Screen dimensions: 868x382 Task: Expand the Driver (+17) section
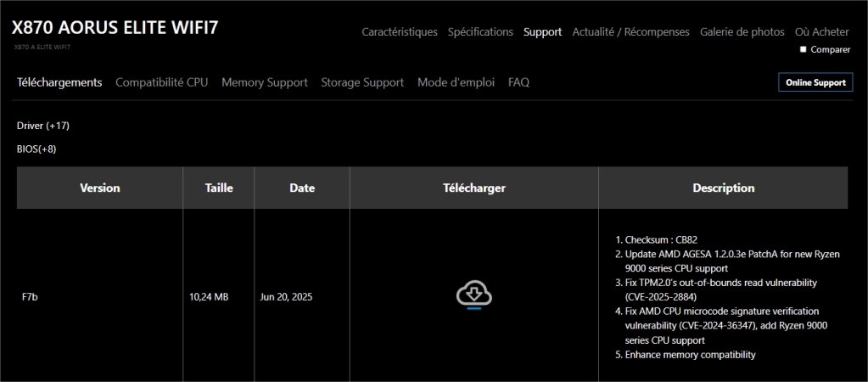click(43, 126)
